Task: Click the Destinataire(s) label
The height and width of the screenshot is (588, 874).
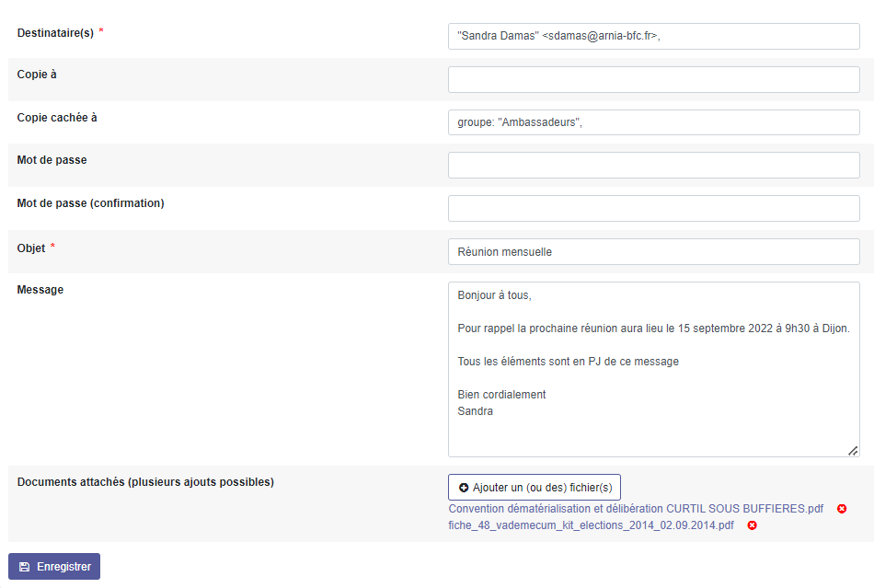Action: (55, 33)
